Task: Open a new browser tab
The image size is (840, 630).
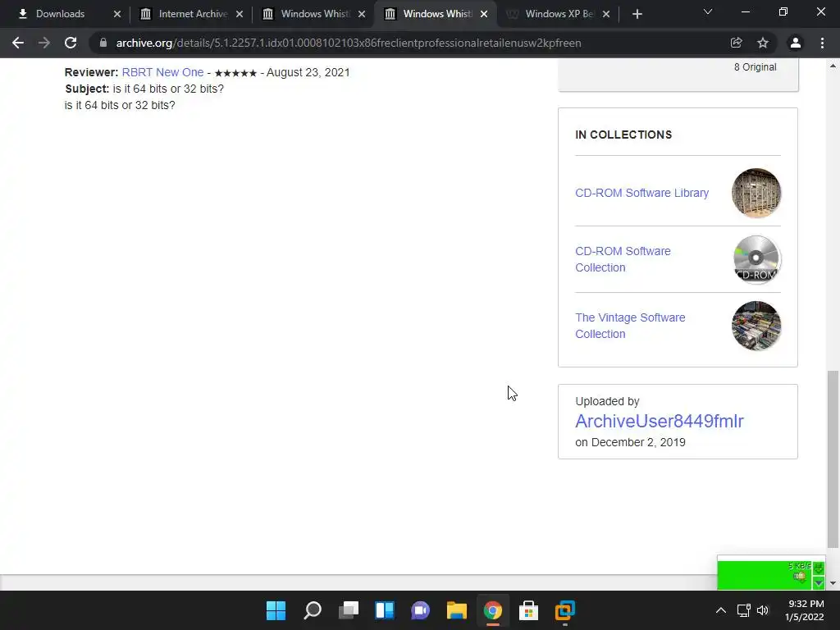Action: pyautogui.click(x=637, y=15)
